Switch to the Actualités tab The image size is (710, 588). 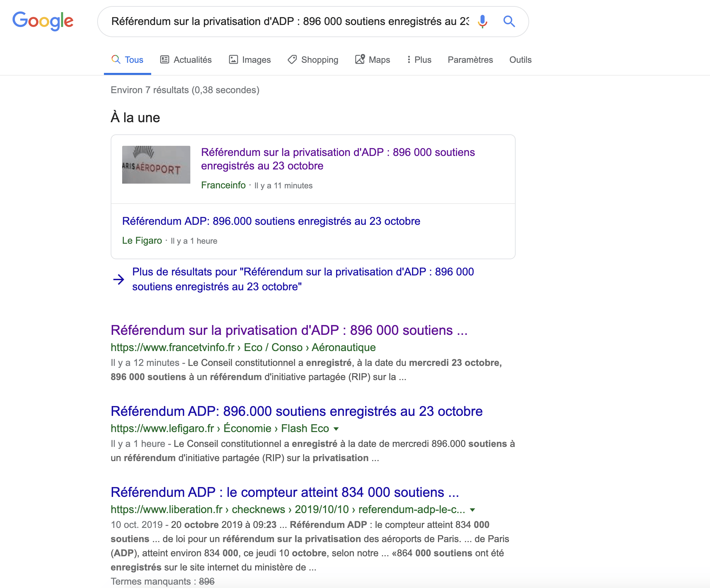pyautogui.click(x=186, y=60)
